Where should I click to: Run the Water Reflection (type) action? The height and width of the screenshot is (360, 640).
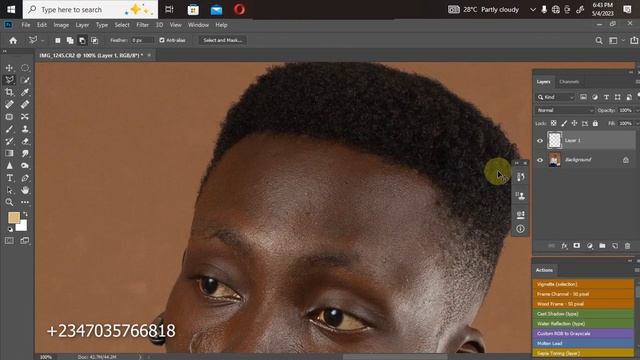click(583, 324)
